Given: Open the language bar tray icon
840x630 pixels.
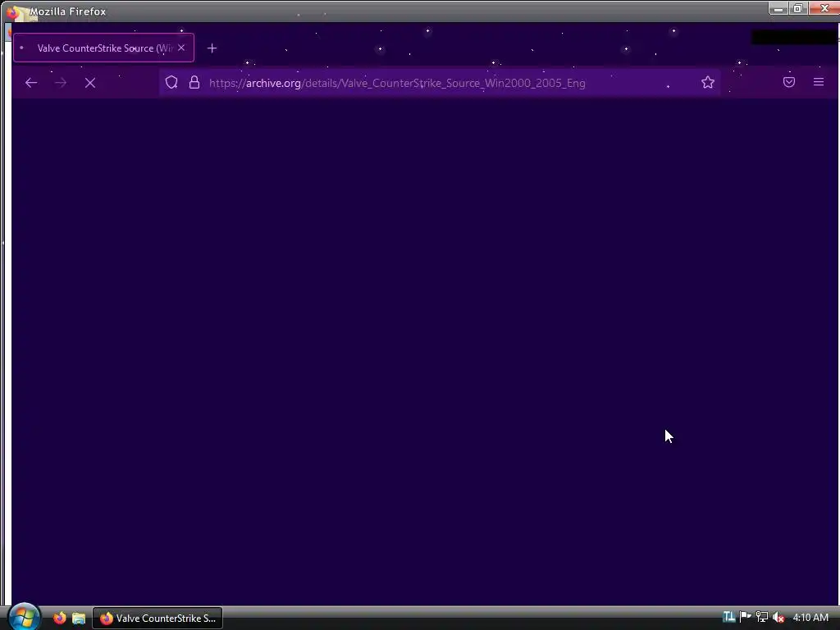Looking at the screenshot, I should [x=728, y=617].
